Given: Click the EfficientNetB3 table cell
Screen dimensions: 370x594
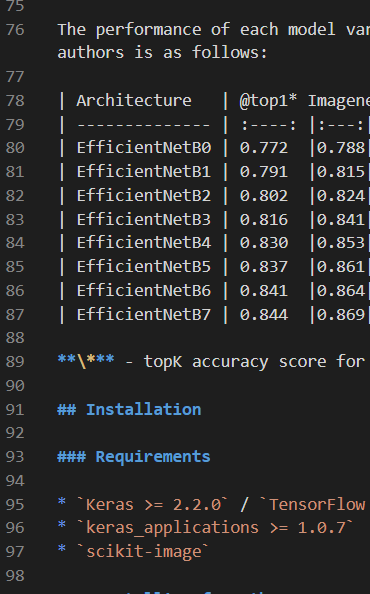Looking at the screenshot, I should pyautogui.click(x=144, y=219).
